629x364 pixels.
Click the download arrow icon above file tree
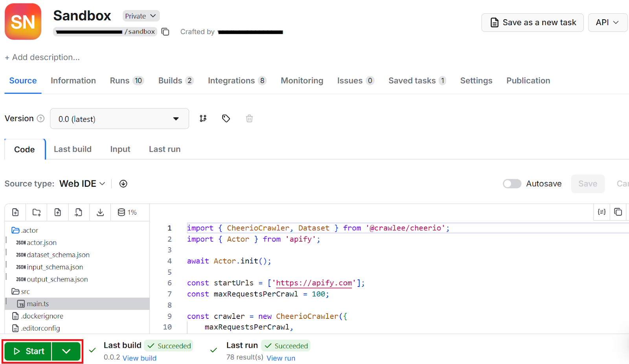(x=100, y=212)
